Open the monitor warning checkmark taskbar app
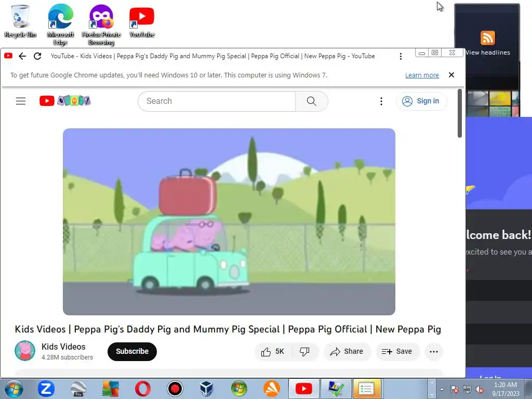532x399 pixels. [336, 389]
